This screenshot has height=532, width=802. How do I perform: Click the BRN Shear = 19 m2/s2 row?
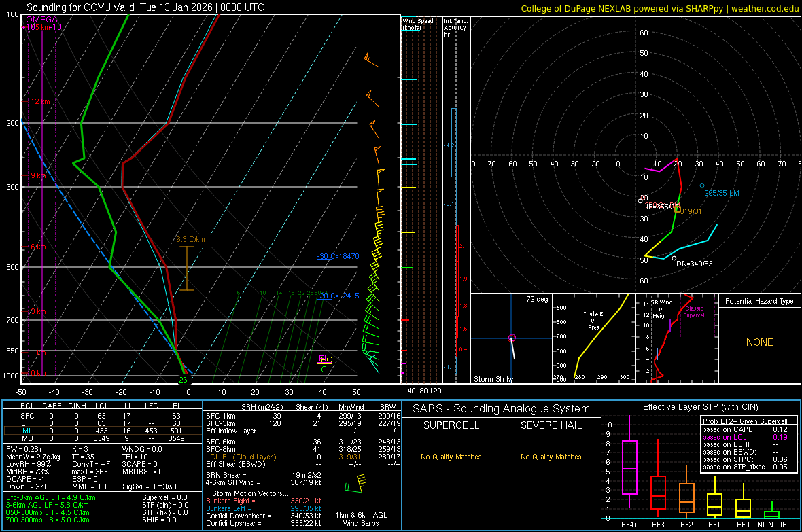click(264, 475)
